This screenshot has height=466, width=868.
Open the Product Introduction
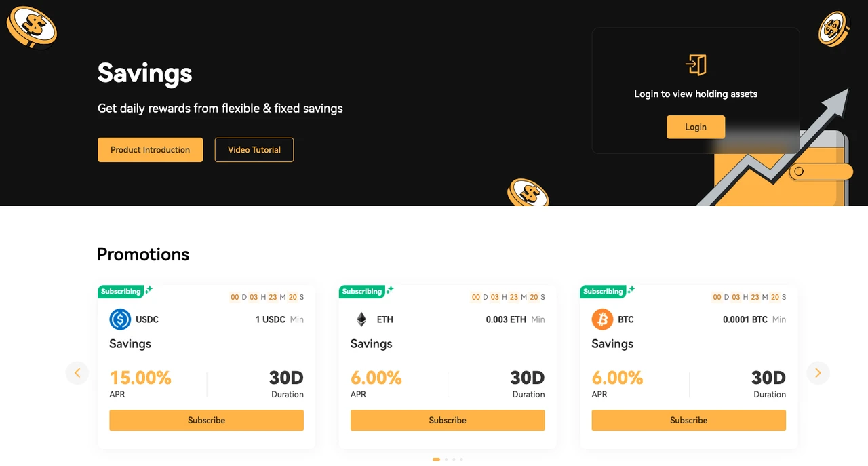click(150, 150)
